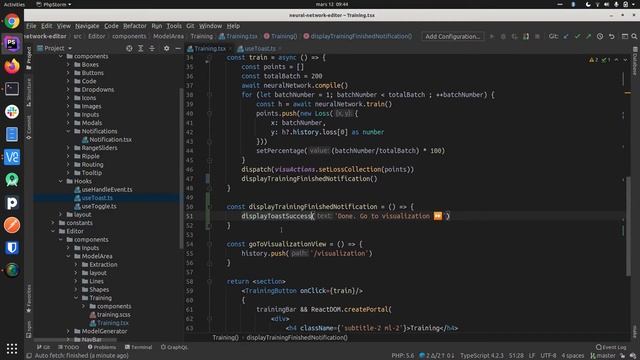Open the Git menu
The image size is (640, 360).
(190, 26)
